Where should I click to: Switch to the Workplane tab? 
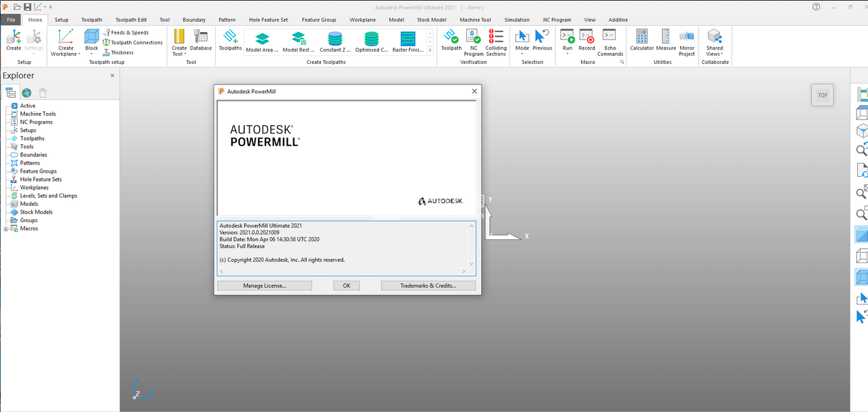[363, 20]
